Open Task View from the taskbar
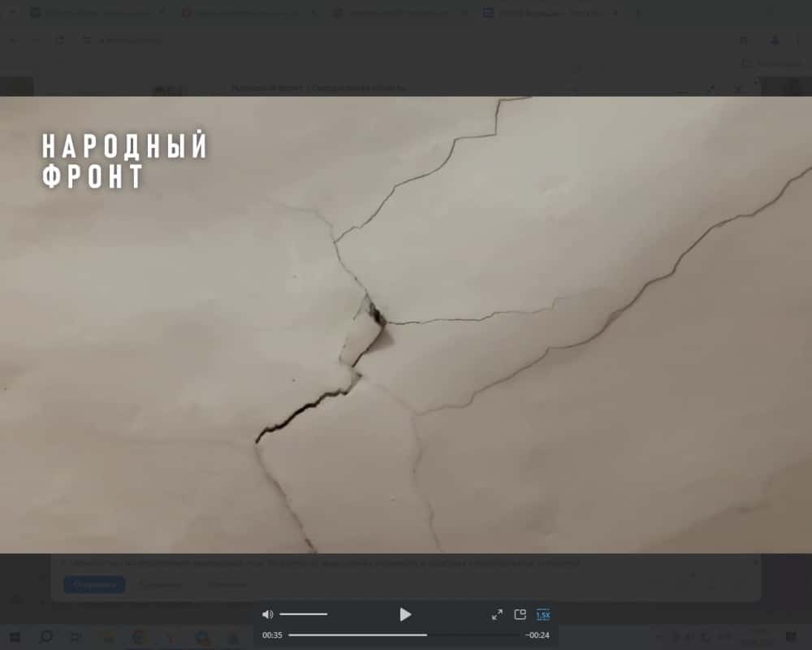812x650 pixels. (x=76, y=638)
